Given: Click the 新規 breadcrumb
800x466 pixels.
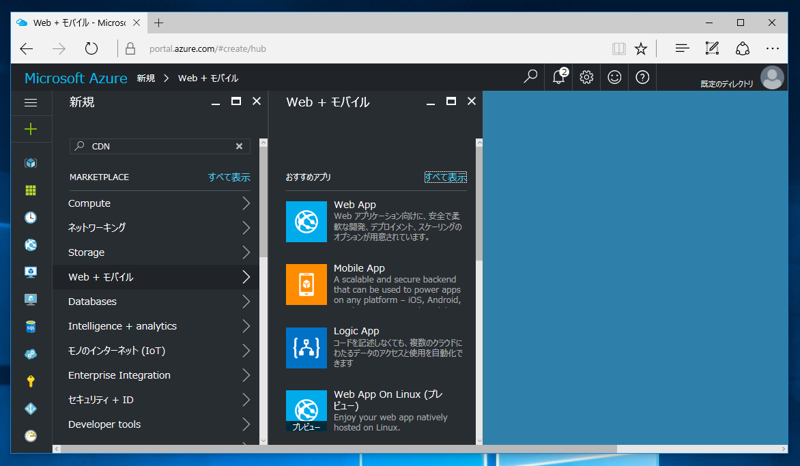Looking at the screenshot, I should [146, 78].
